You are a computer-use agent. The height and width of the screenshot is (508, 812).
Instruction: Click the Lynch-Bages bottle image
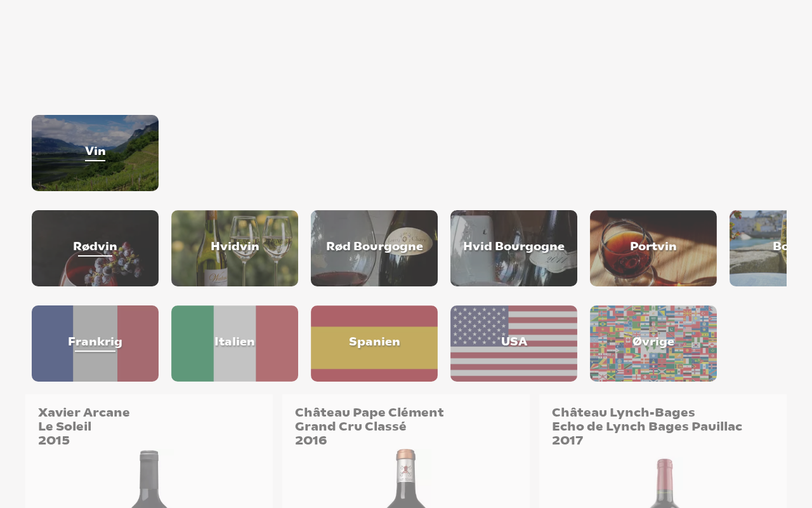(663, 483)
